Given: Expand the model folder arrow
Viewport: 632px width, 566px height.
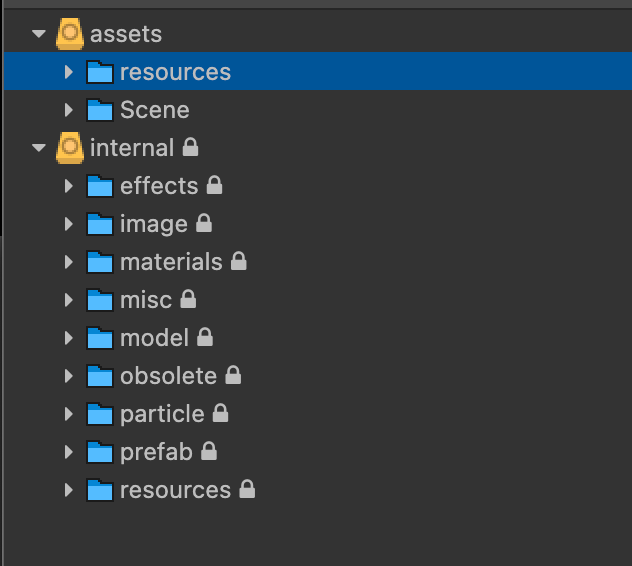Looking at the screenshot, I should [x=68, y=338].
